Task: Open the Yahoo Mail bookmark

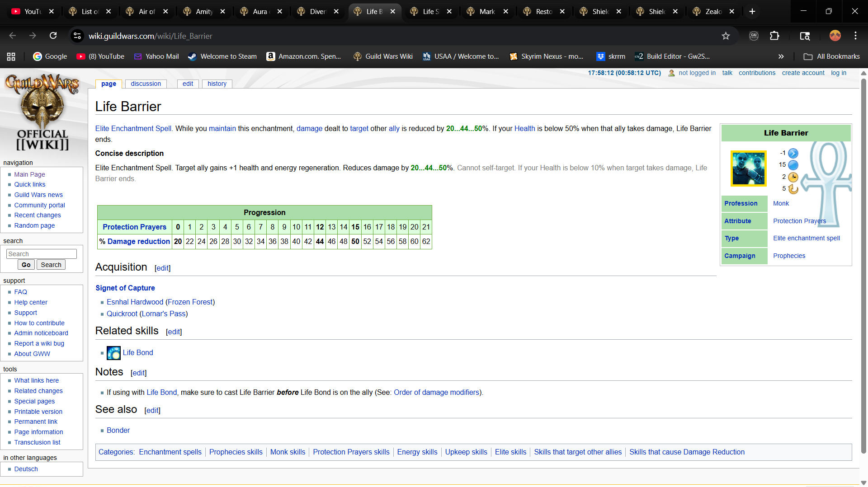Action: point(156,56)
